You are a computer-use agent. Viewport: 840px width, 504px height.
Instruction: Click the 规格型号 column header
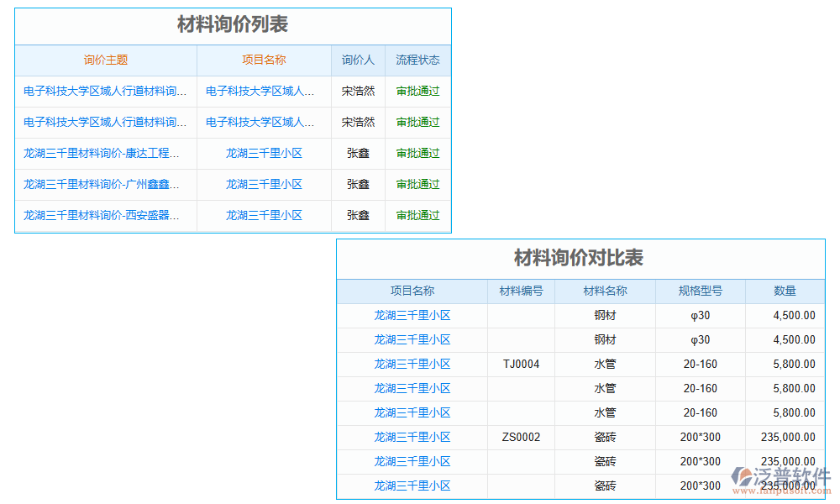(700, 291)
